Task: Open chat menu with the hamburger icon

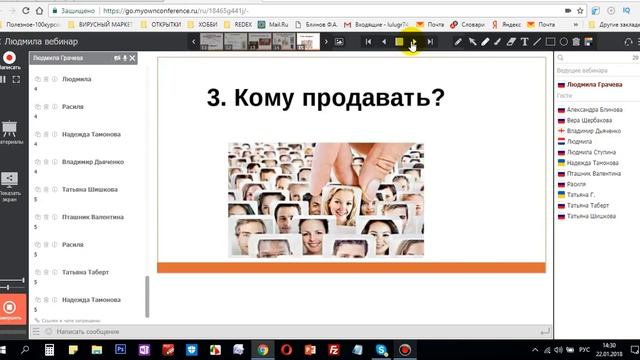Action: [x=36, y=331]
